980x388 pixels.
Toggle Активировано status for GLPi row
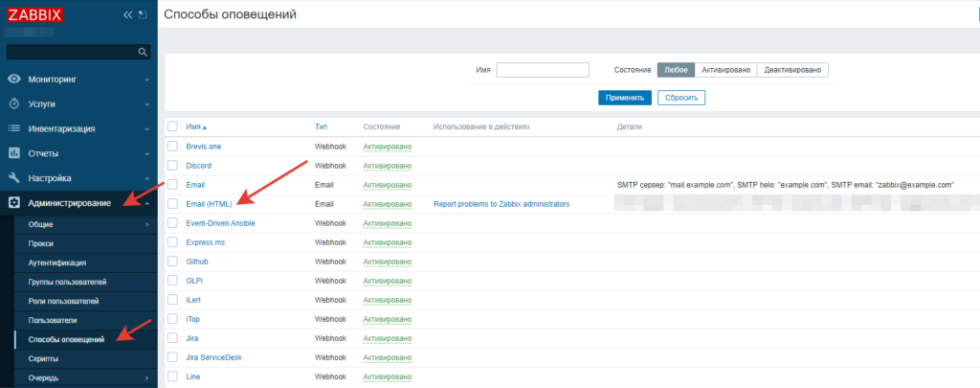388,281
